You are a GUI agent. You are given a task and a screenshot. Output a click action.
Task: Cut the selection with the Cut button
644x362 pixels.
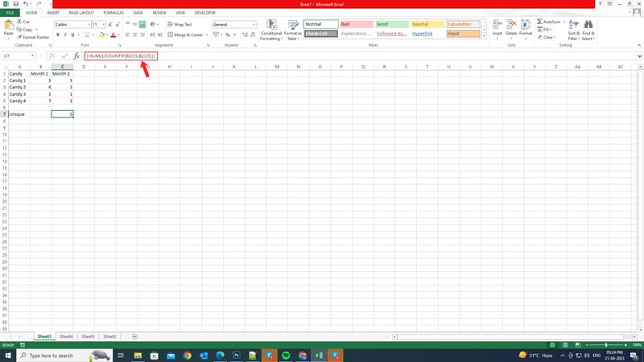(x=23, y=22)
